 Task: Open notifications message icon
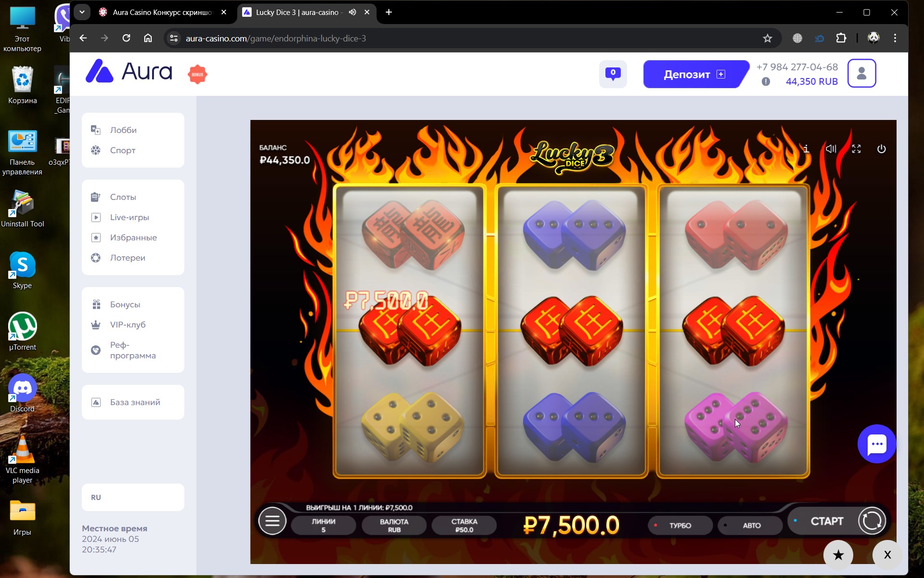(613, 74)
